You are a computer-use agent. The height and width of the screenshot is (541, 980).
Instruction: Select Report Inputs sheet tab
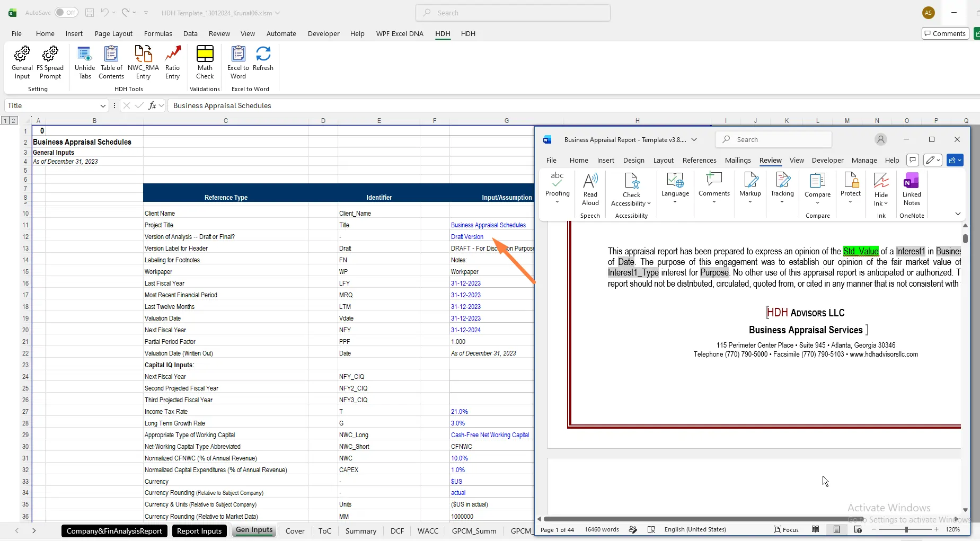pos(199,531)
